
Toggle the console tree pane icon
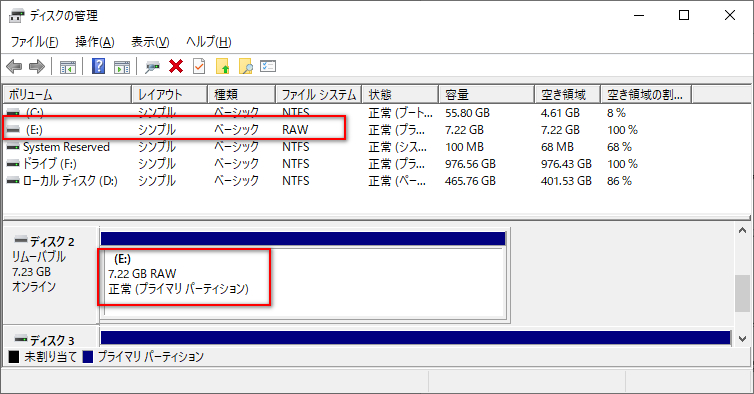(x=67, y=67)
